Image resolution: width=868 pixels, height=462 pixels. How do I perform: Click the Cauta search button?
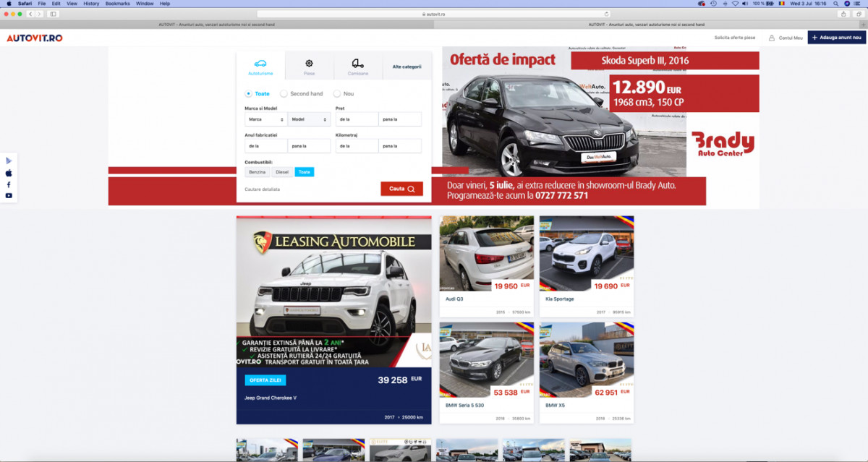click(401, 189)
